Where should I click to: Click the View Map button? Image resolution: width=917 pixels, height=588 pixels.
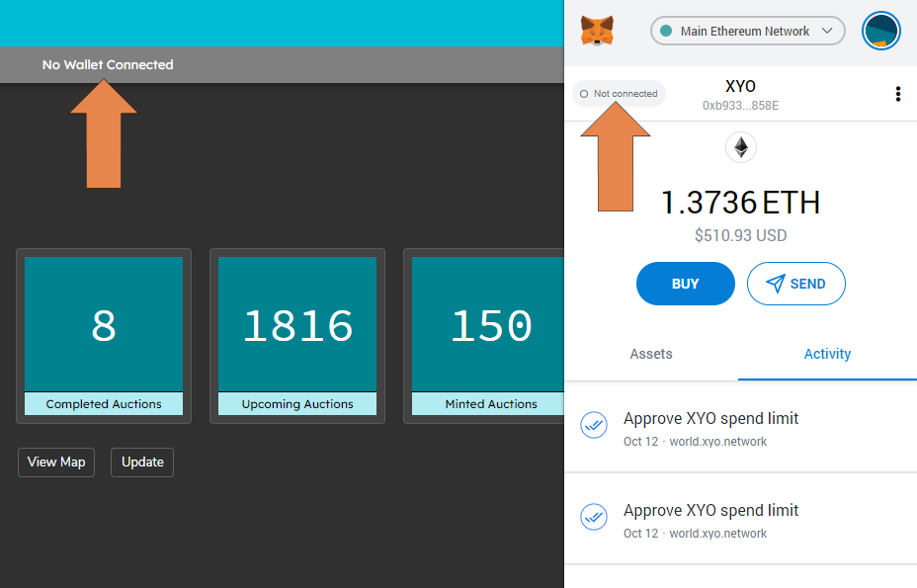coord(56,462)
